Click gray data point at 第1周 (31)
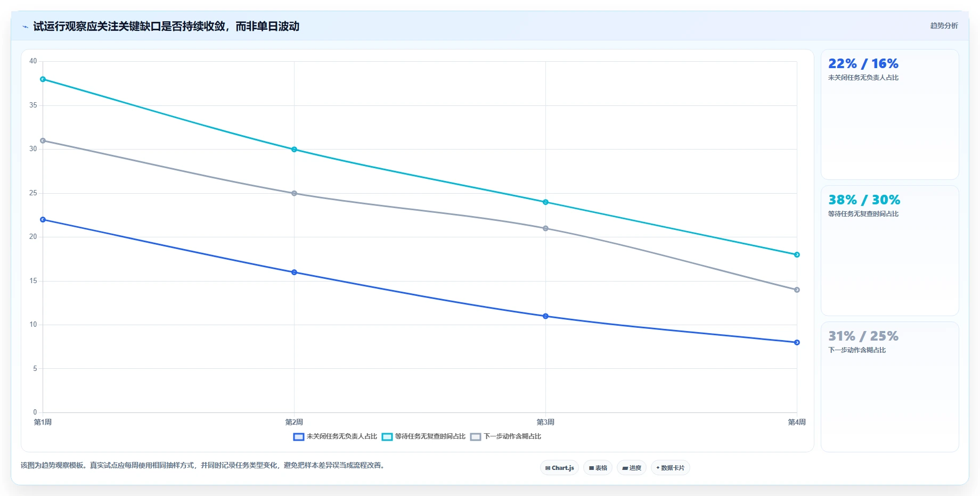 click(x=43, y=140)
